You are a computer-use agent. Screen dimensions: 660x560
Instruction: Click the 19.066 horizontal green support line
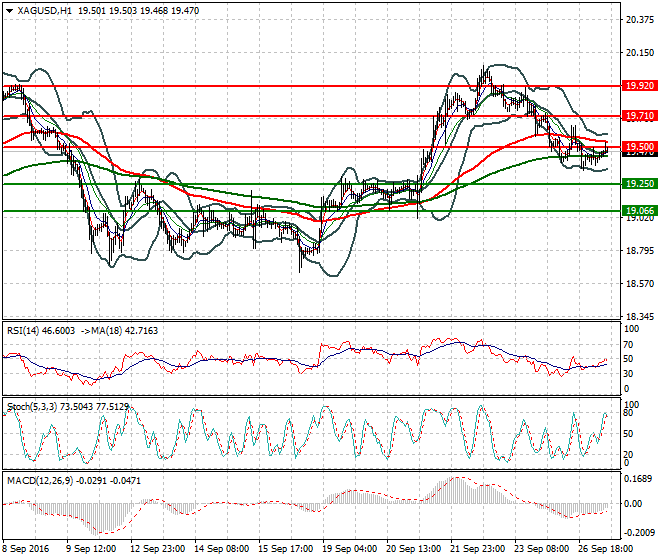click(311, 211)
